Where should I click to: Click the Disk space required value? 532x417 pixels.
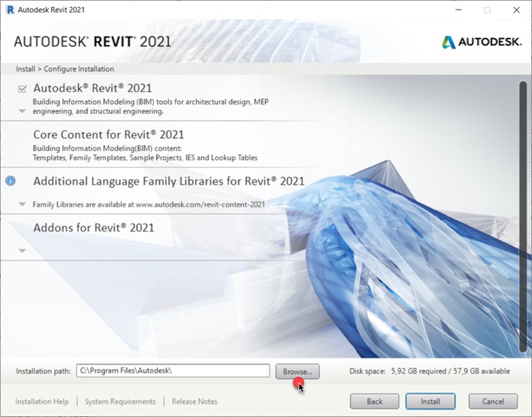coord(419,371)
